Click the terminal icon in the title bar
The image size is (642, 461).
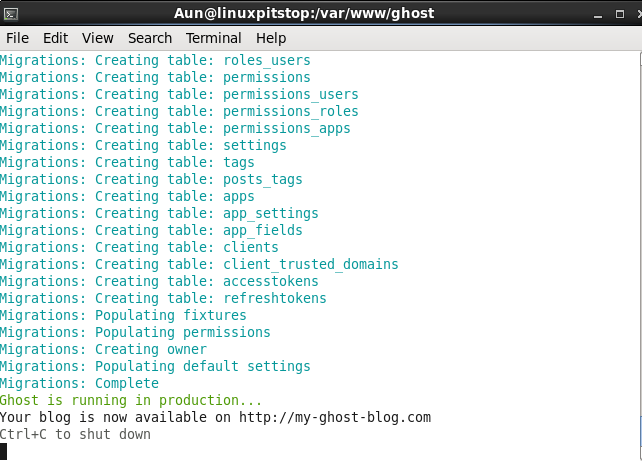pos(11,14)
